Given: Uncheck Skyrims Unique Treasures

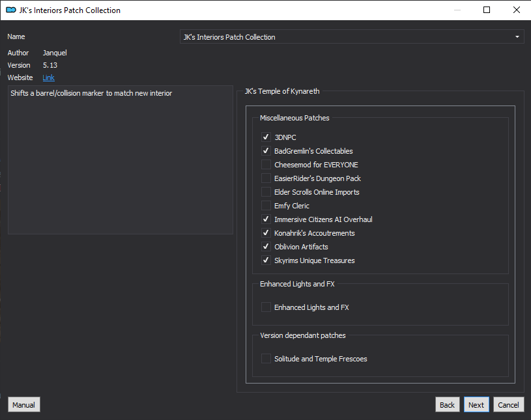Looking at the screenshot, I should pos(266,260).
